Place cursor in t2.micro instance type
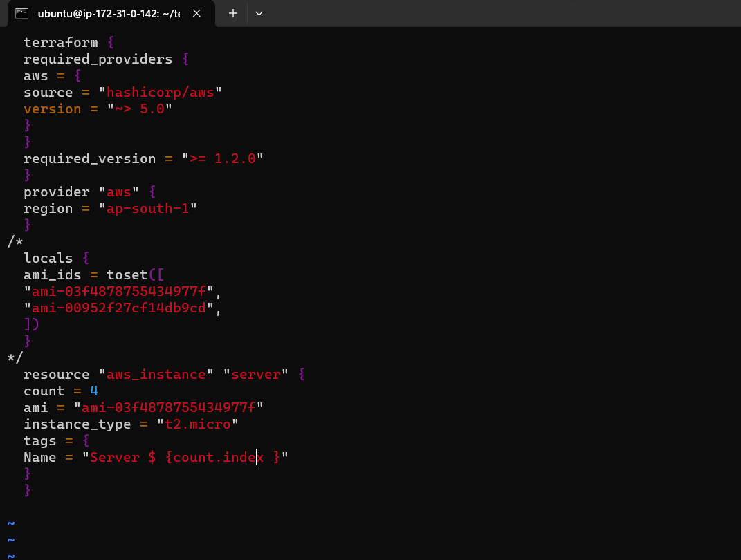The height and width of the screenshot is (560, 741). pos(198,424)
